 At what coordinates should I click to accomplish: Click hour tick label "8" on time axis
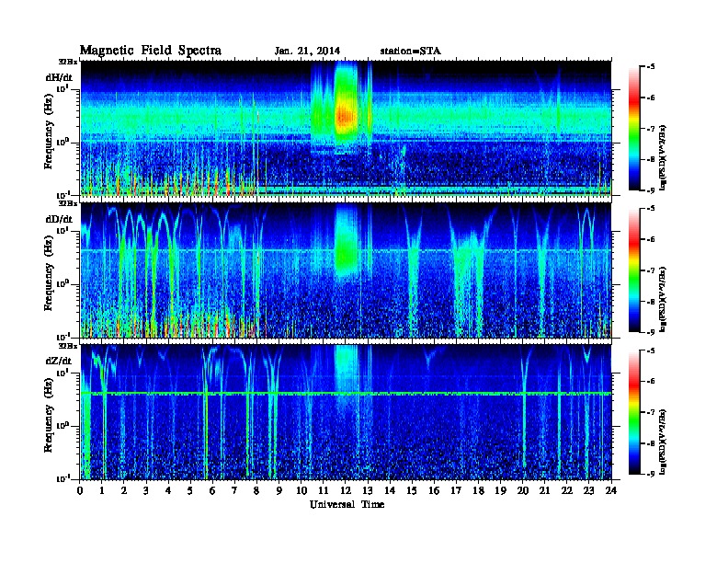(257, 490)
